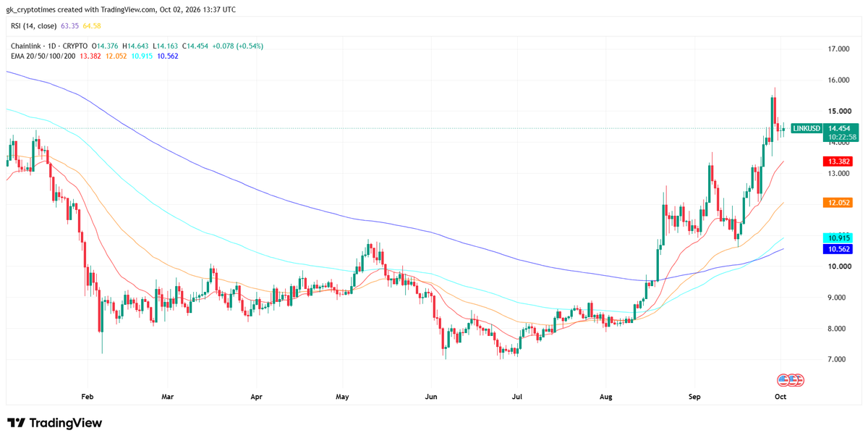Click the Aug label on time axis
The width and height of the screenshot is (868, 441).
[606, 397]
